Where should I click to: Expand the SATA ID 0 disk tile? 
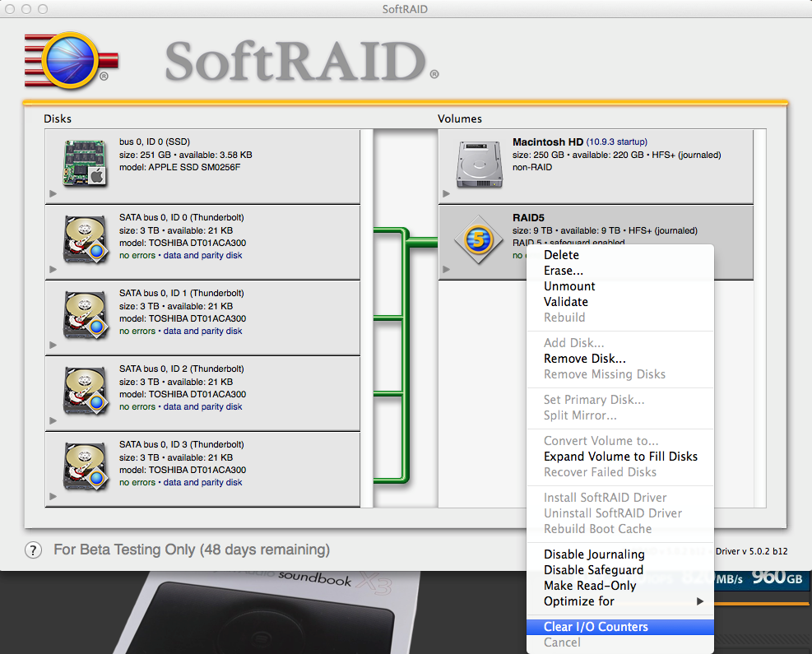pyautogui.click(x=53, y=269)
